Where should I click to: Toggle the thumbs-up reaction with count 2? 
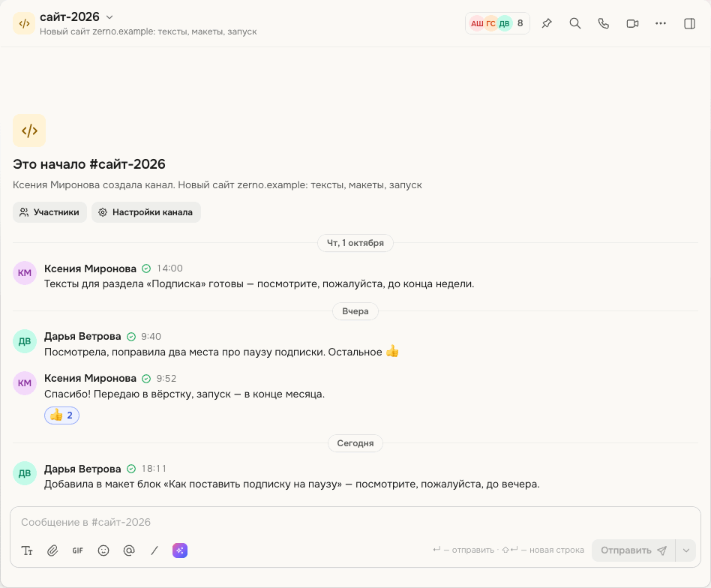61,415
